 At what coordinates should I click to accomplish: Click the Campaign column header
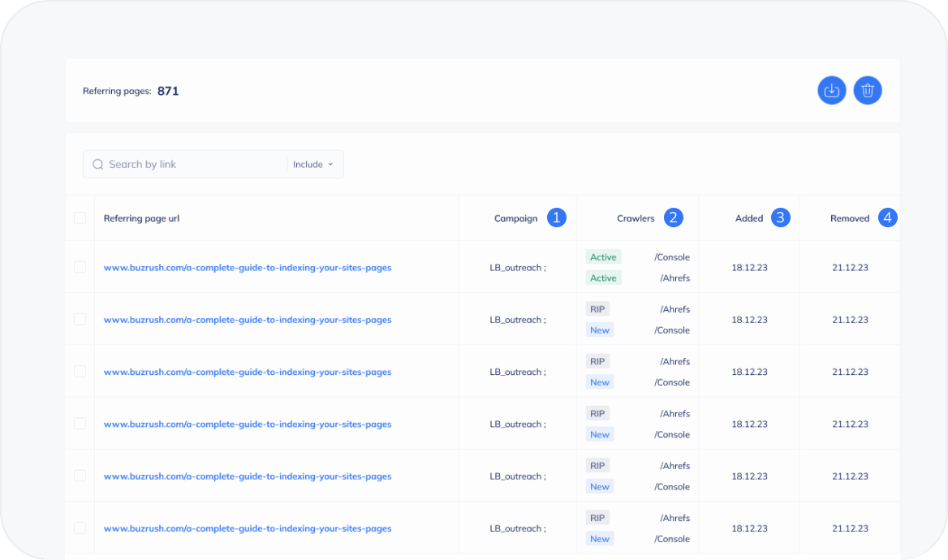click(515, 218)
